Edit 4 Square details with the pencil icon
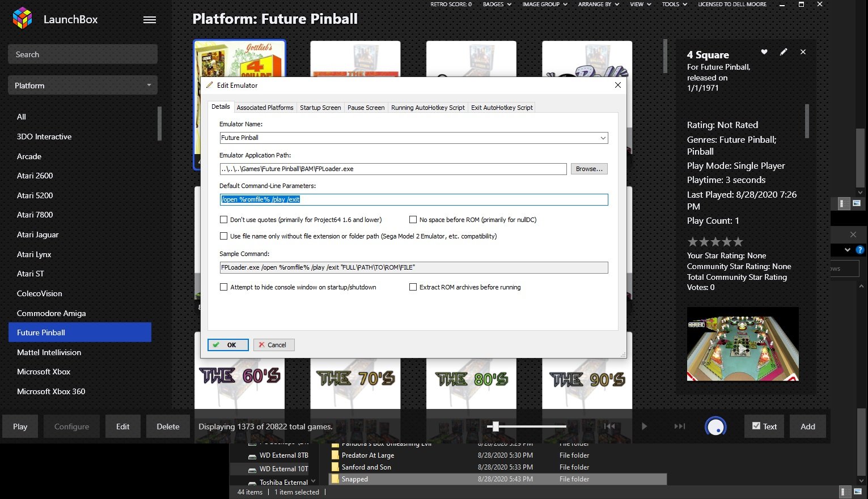Viewport: 868px width, 499px height. click(x=784, y=52)
